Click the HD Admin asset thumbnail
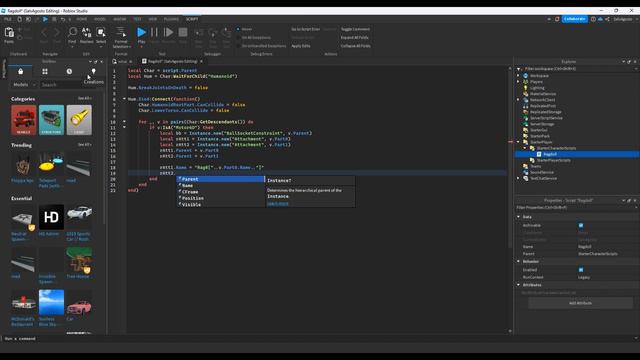The height and width of the screenshot is (360, 640). tap(51, 217)
